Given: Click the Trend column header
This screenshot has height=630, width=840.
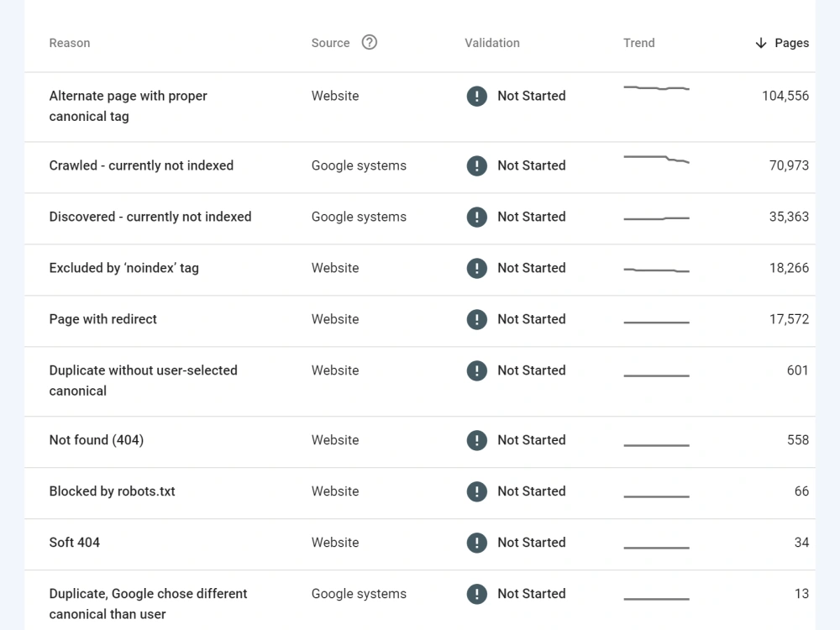Looking at the screenshot, I should 638,42.
